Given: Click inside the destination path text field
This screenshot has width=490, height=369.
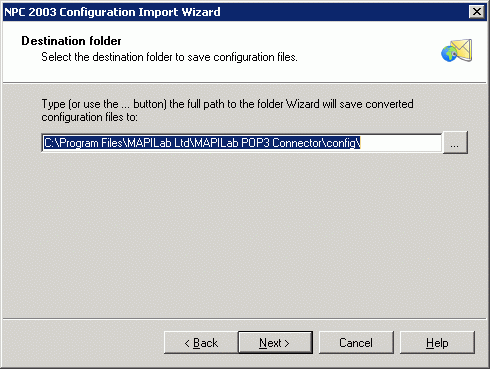Looking at the screenshot, I should (x=242, y=143).
